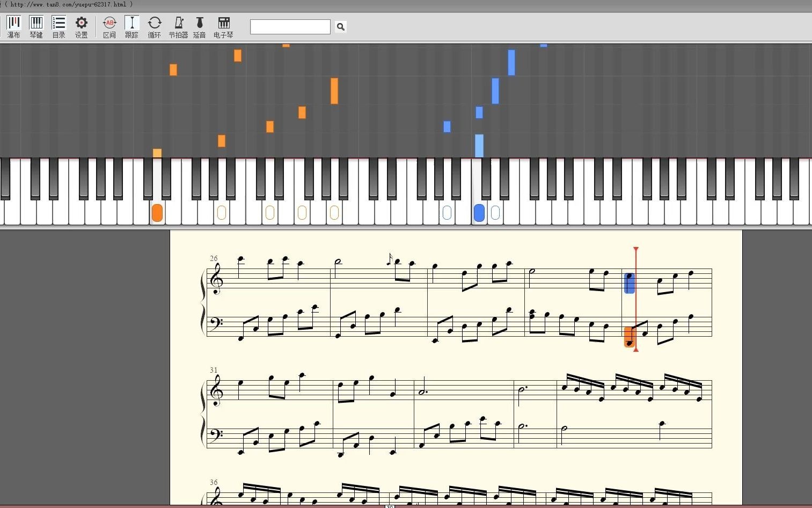Toggle the 琴键 keyboard display
The width and height of the screenshot is (812, 508).
36,27
